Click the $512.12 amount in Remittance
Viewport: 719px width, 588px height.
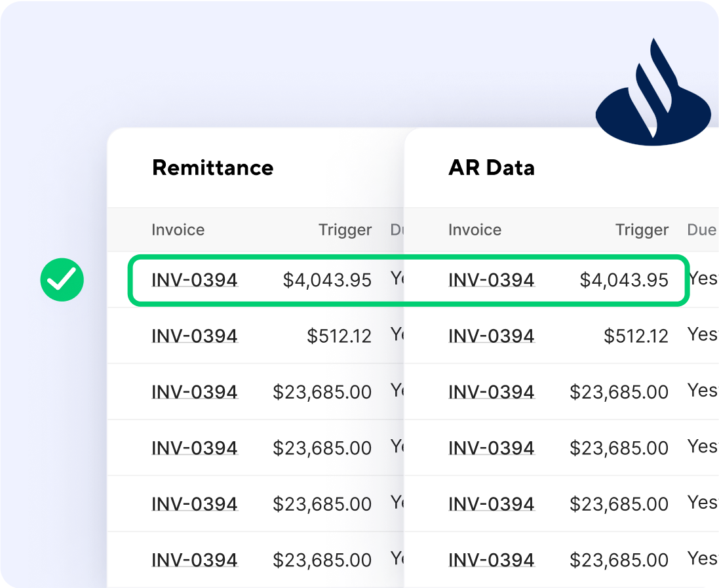(339, 336)
